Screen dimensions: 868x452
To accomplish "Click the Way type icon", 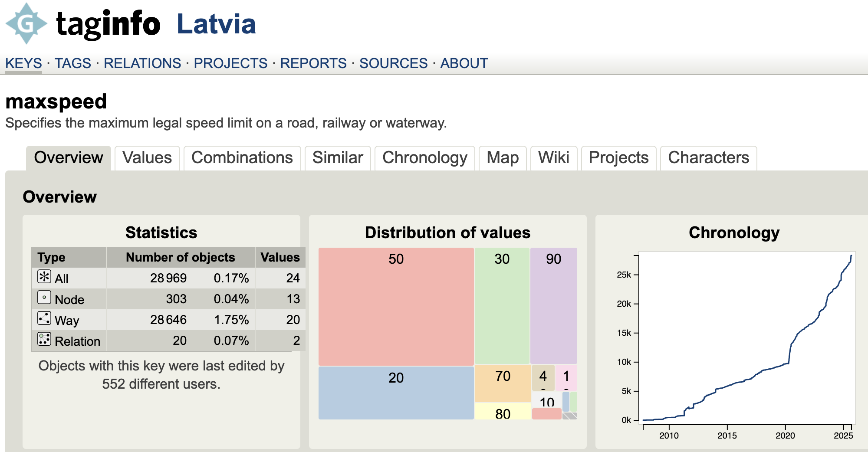I will pos(44,318).
